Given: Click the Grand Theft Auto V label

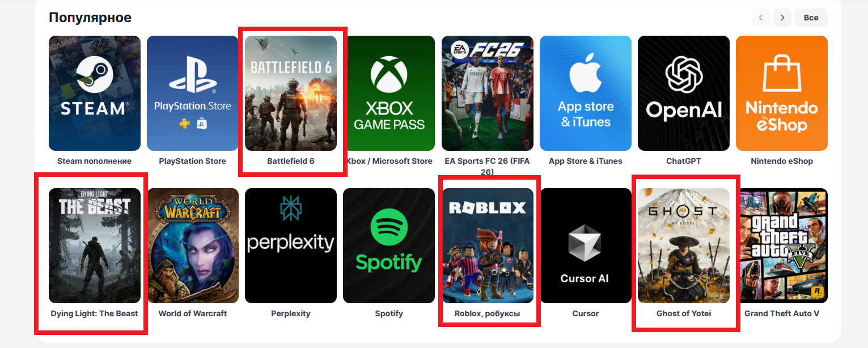Looking at the screenshot, I should click(x=782, y=313).
